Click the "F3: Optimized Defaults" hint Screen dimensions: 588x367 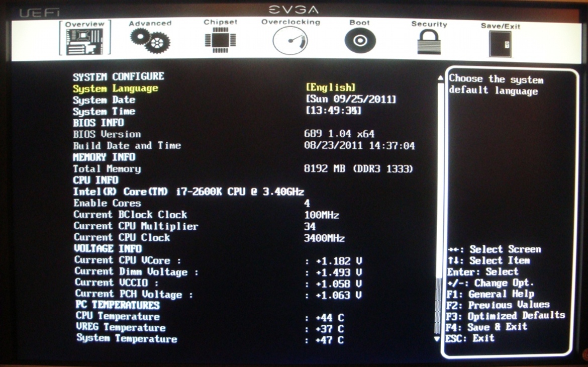(506, 316)
